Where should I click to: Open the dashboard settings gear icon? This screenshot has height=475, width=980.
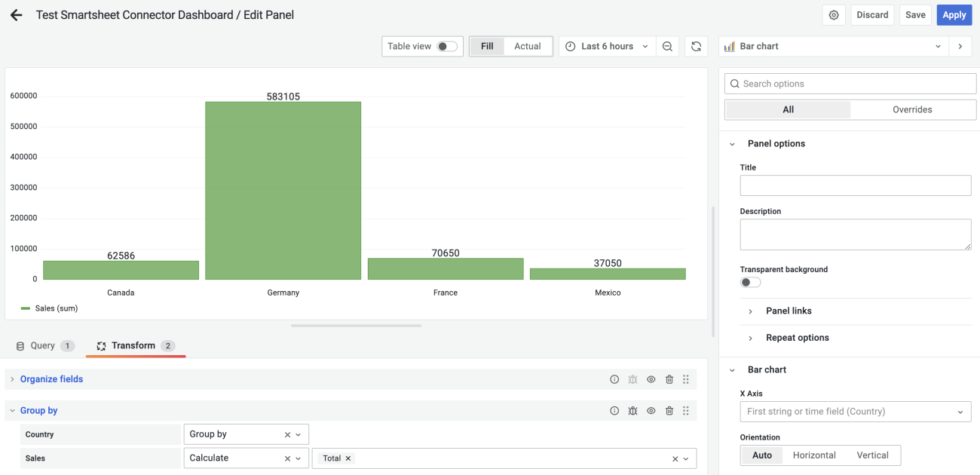coord(833,14)
